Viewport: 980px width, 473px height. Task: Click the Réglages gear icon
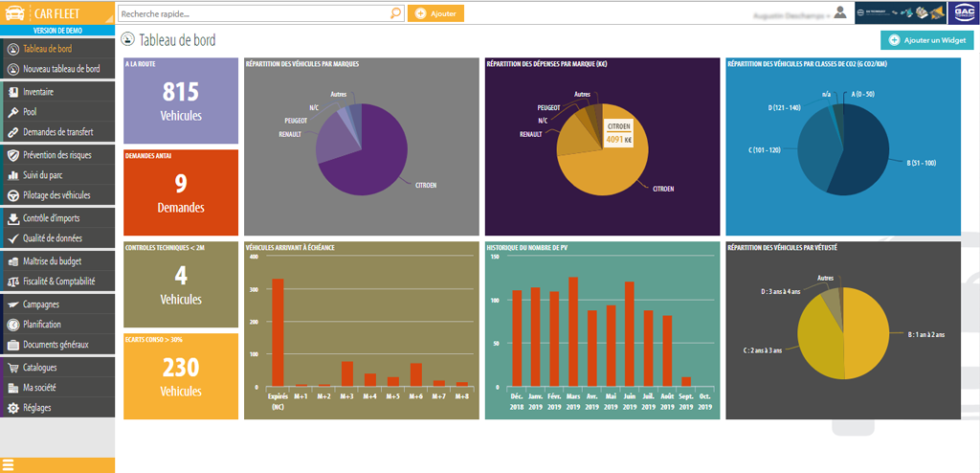[12, 408]
